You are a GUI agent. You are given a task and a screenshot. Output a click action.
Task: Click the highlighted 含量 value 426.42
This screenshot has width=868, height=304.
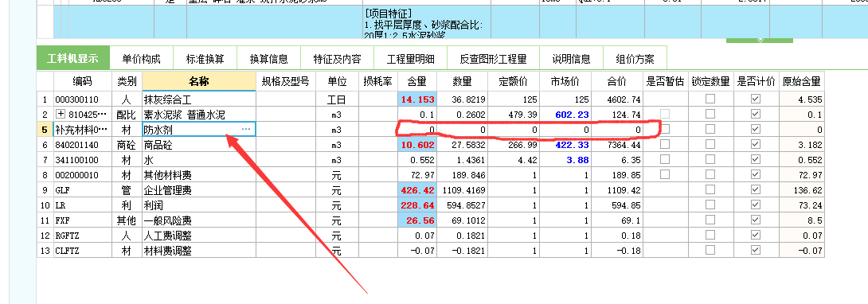(416, 189)
